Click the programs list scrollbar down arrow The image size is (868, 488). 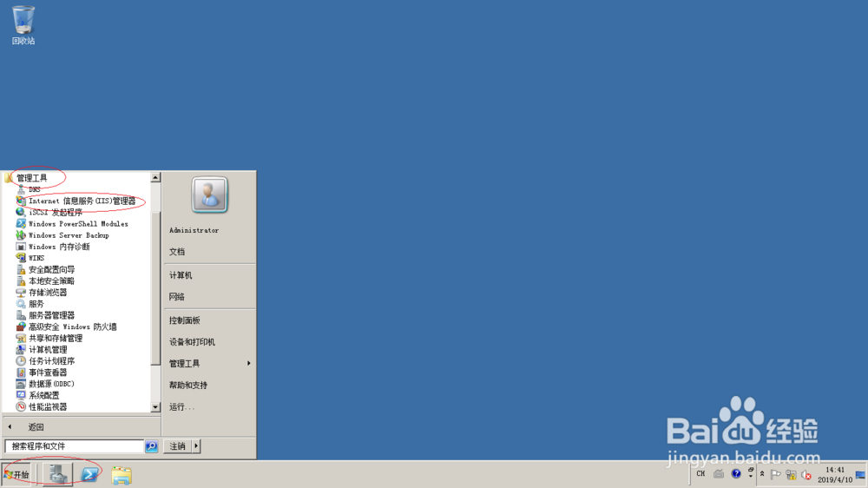coord(155,407)
